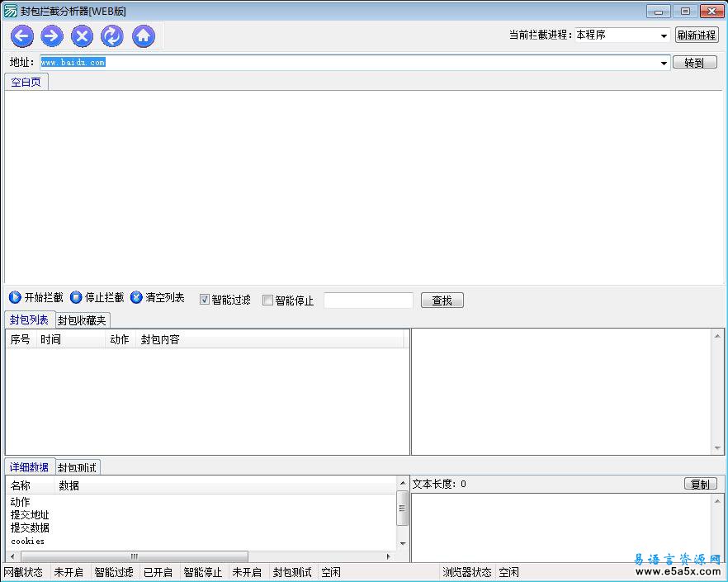728x582 pixels.
Task: Click the 已开启 status of 智能过滤
Action: pyautogui.click(x=158, y=572)
